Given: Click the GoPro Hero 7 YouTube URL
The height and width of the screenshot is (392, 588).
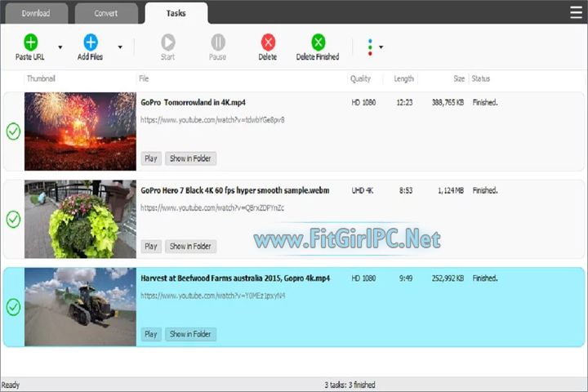Looking at the screenshot, I should click(212, 207).
